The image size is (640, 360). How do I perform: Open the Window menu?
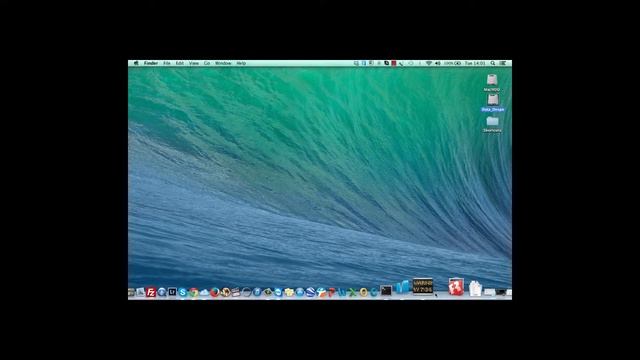tap(223, 63)
